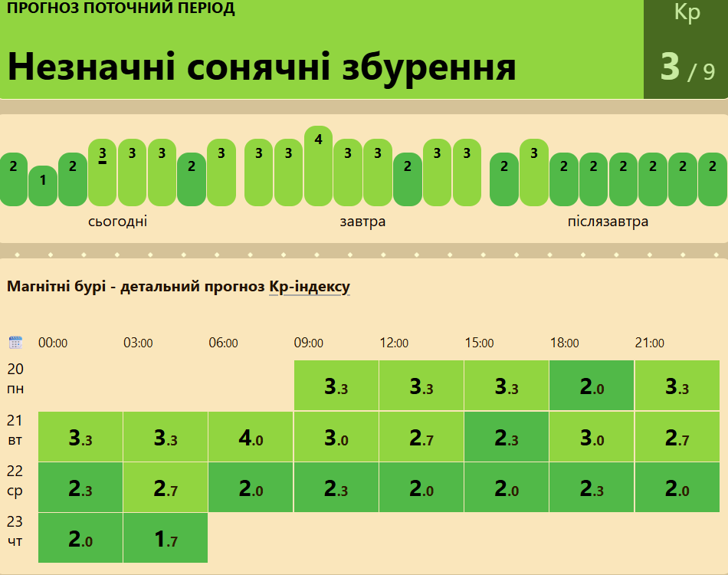
Task: Click the 09:00 column header
Action: pos(308,343)
